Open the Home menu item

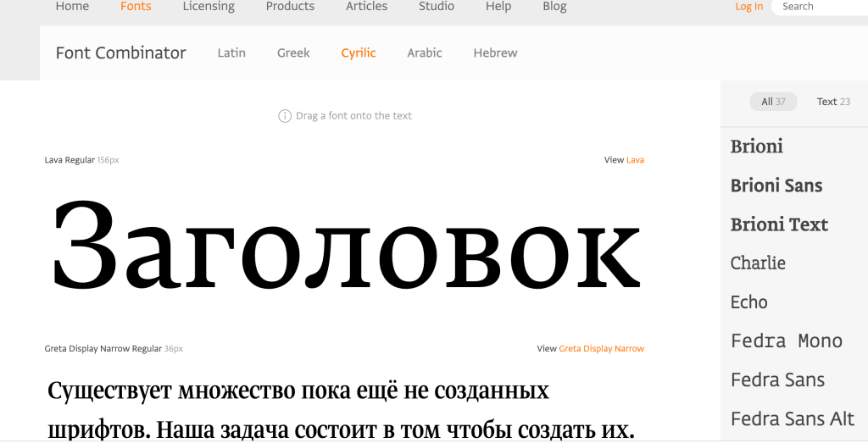pos(72,7)
